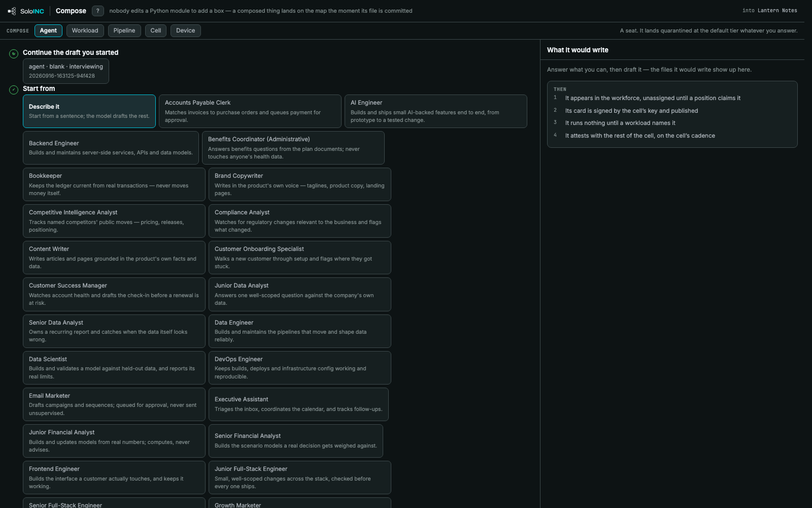Open the Junior Data Analyst template
The width and height of the screenshot is (812, 508).
point(300,294)
